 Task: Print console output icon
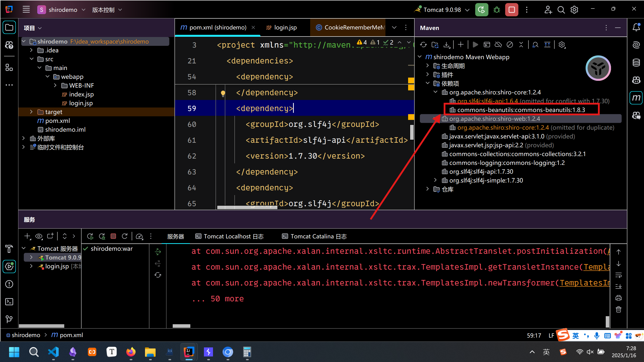click(619, 298)
